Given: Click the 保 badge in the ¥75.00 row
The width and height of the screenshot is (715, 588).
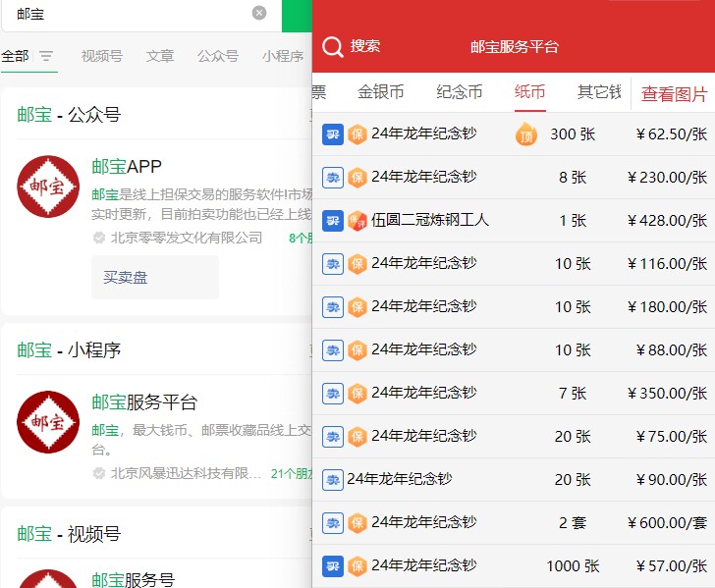Looking at the screenshot, I should [357, 437].
